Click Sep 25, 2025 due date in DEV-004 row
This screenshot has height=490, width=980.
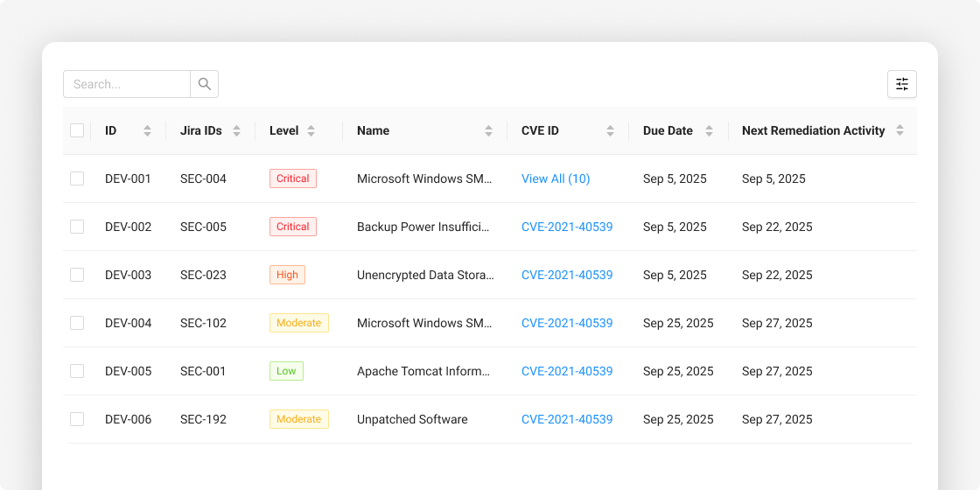(678, 323)
